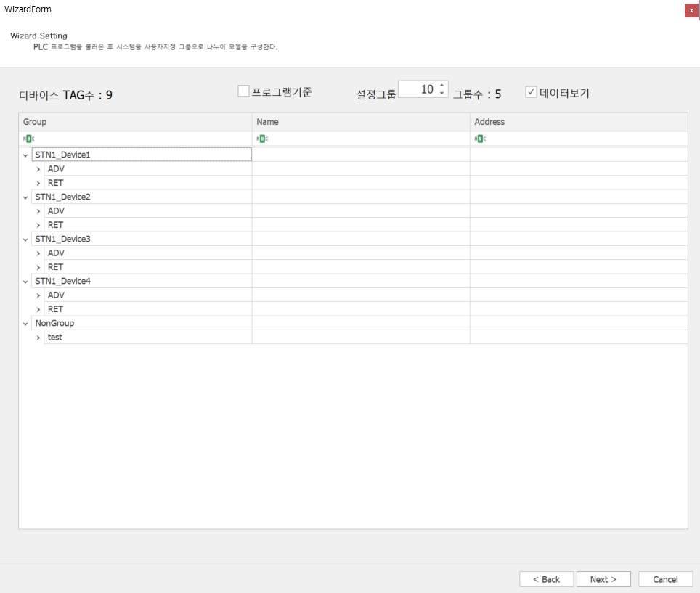
Task: Go to previous step with Back button
Action: pyautogui.click(x=547, y=579)
